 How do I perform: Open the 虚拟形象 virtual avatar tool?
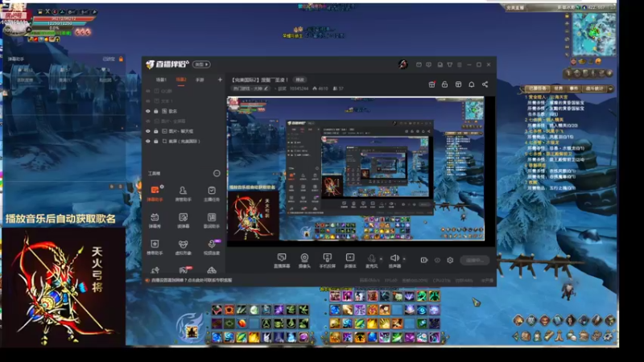pos(183,247)
